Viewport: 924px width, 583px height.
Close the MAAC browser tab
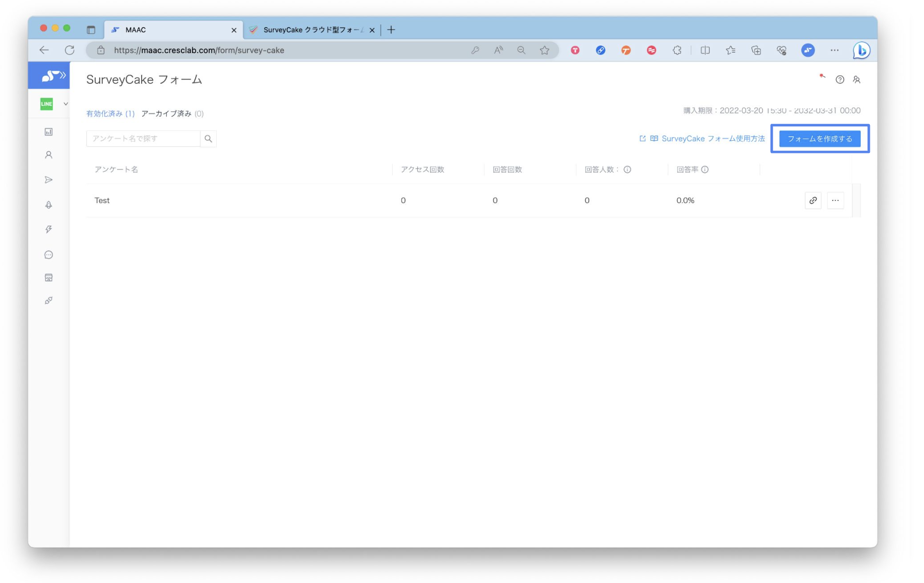pos(234,30)
